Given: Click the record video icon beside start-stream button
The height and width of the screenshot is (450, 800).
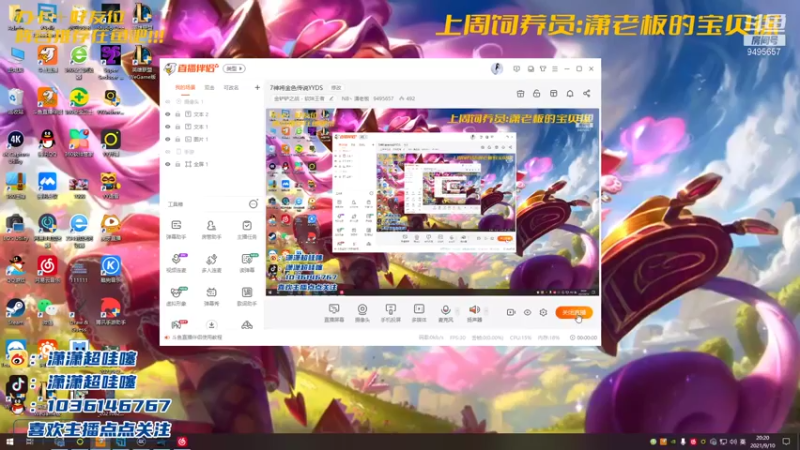Looking at the screenshot, I should 511,312.
